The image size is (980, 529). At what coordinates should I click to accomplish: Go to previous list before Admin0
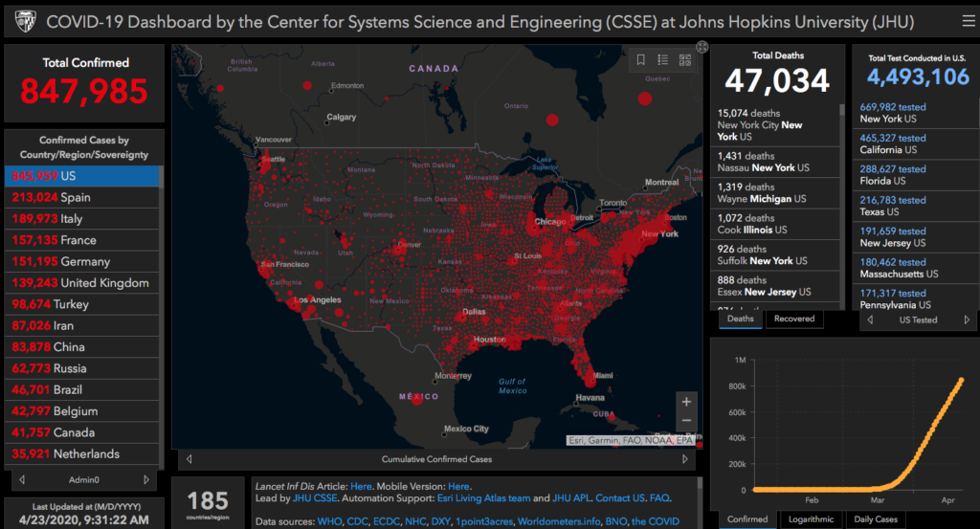(x=22, y=479)
